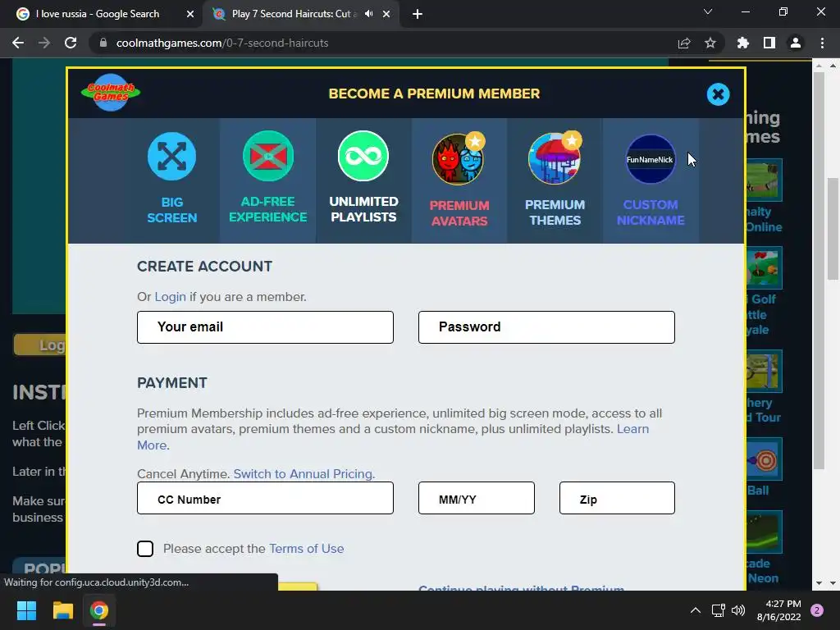Open the Penalty Online game thumbnail
Image resolution: width=840 pixels, height=630 pixels.
(764, 180)
